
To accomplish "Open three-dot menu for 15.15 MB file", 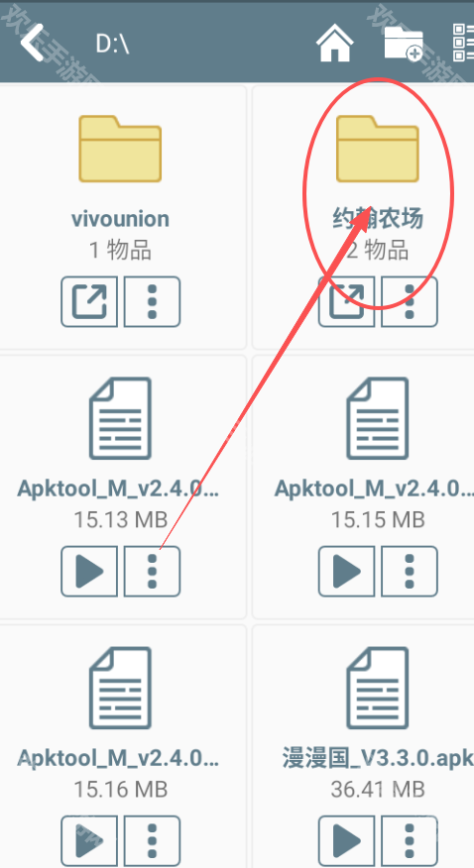I will click(x=410, y=572).
